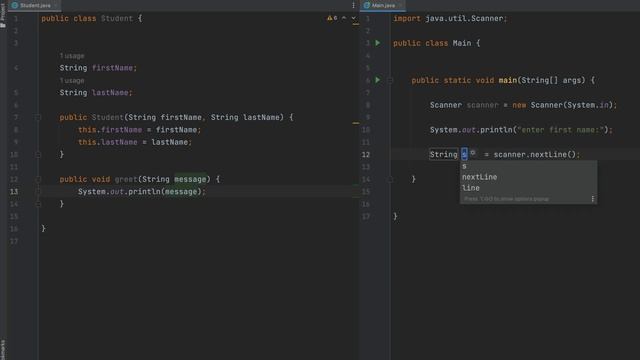The image size is (640, 360).
Task: Click the 'import java.util.Scanner' statement
Action: (450, 18)
